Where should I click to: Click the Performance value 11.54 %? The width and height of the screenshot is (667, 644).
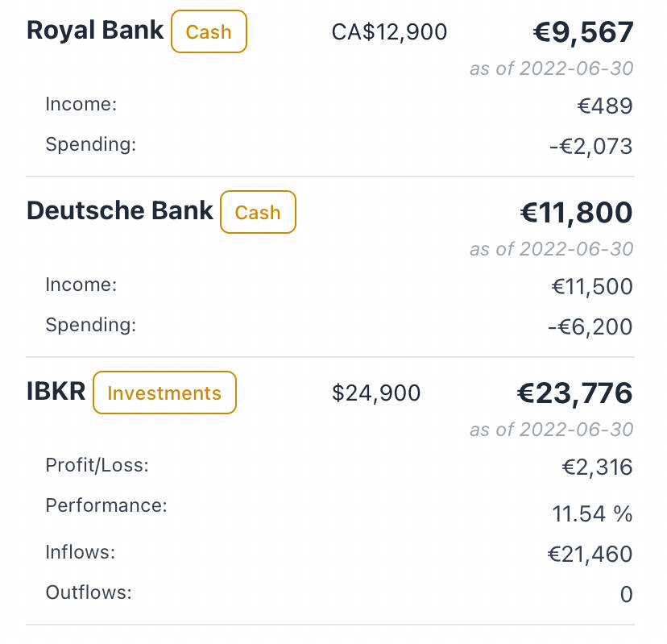point(592,513)
